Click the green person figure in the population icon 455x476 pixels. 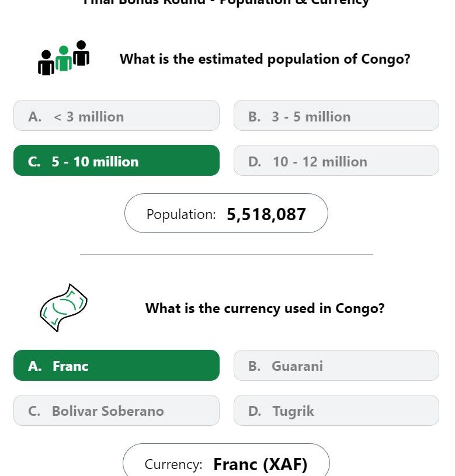coord(64,58)
